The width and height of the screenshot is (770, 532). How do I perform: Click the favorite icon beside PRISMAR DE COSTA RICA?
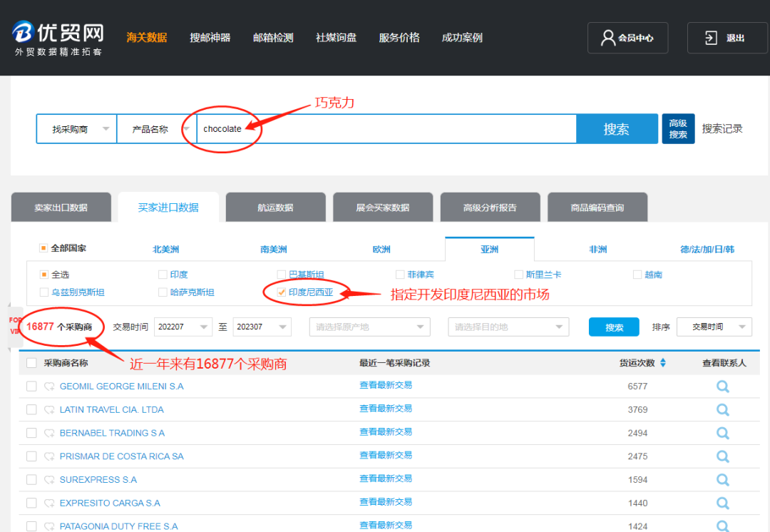coord(49,456)
